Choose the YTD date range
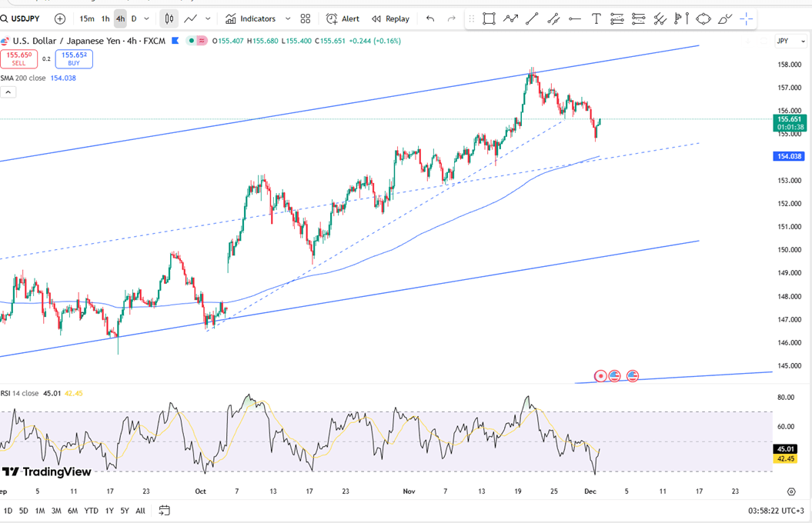Viewport: 812px width, 523px height. 91,511
